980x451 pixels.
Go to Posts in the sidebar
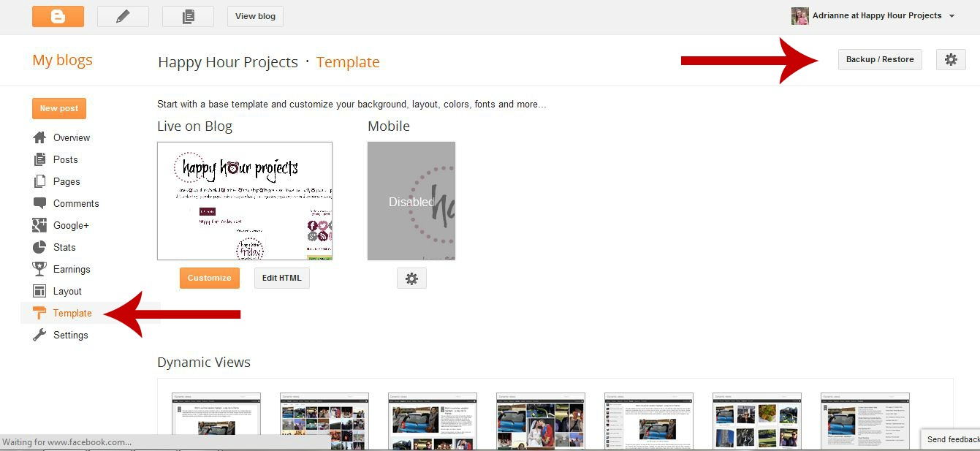pyautogui.click(x=65, y=159)
